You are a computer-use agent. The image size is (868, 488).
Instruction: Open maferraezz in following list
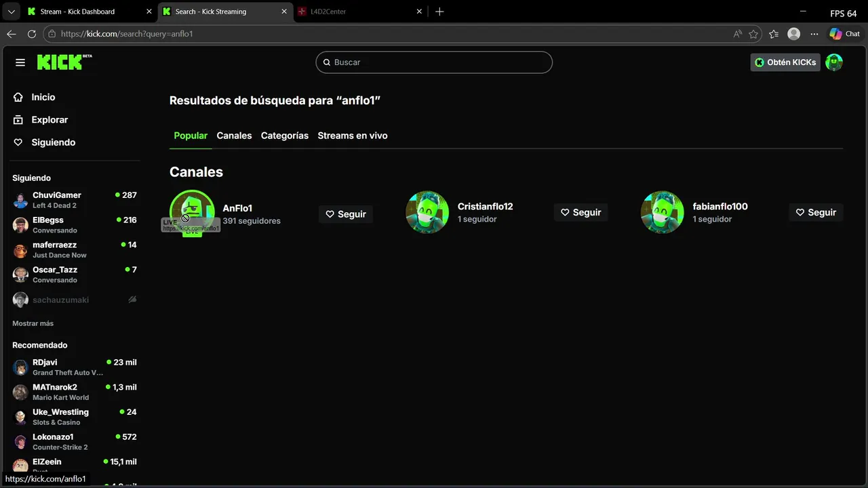(75, 249)
